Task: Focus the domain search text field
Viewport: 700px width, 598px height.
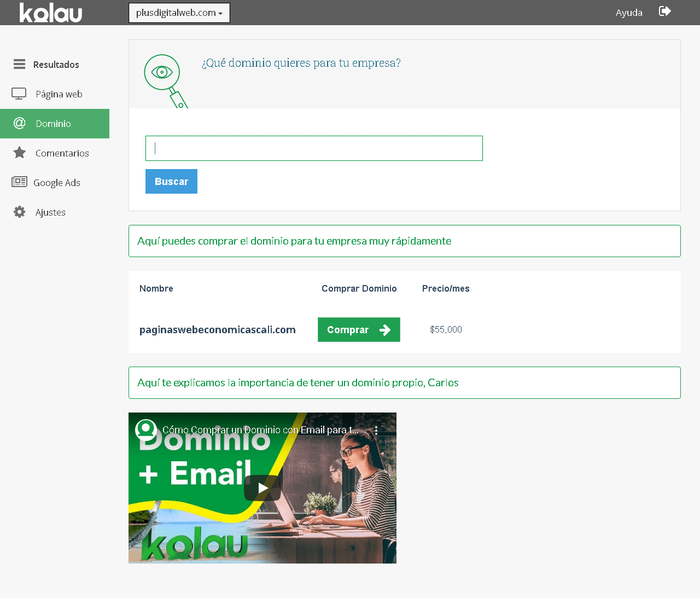Action: pyautogui.click(x=314, y=148)
